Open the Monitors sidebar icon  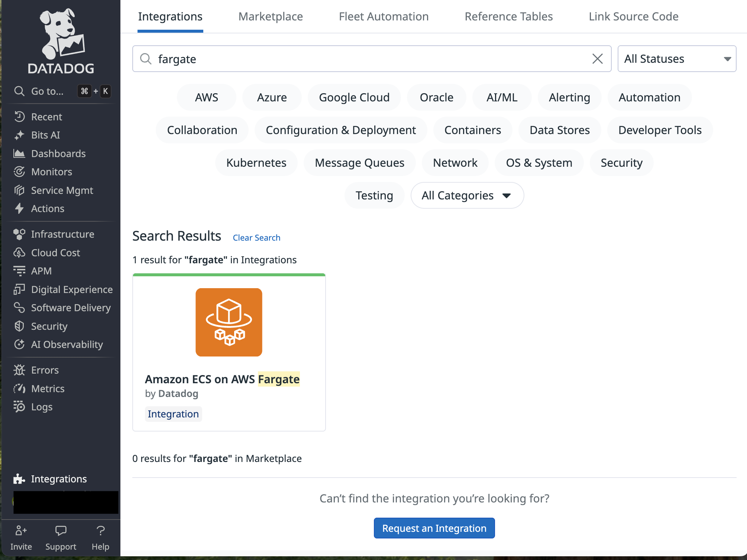[x=19, y=172]
